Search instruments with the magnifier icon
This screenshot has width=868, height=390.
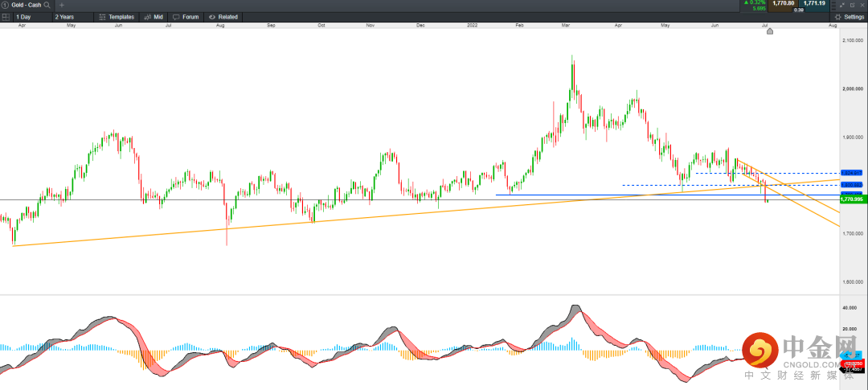point(47,5)
